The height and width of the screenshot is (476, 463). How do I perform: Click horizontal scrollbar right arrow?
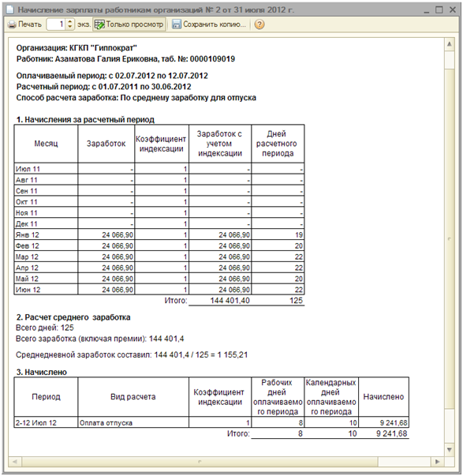tap(437, 462)
